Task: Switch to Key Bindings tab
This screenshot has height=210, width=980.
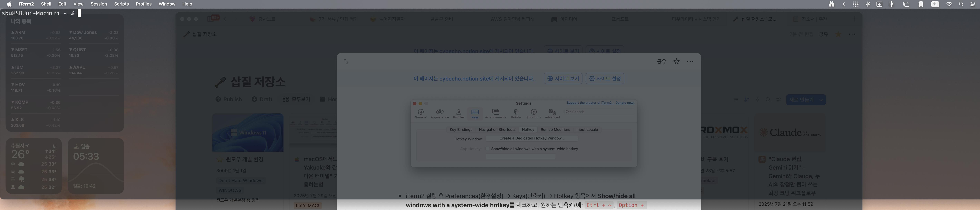Action: click(461, 129)
